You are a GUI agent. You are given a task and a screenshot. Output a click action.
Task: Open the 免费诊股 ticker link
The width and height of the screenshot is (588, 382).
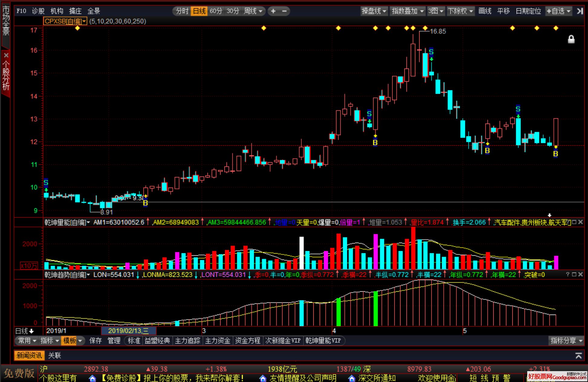tap(172, 378)
